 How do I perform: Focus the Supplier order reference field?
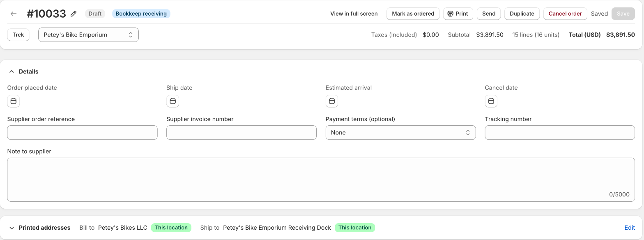[82, 133]
